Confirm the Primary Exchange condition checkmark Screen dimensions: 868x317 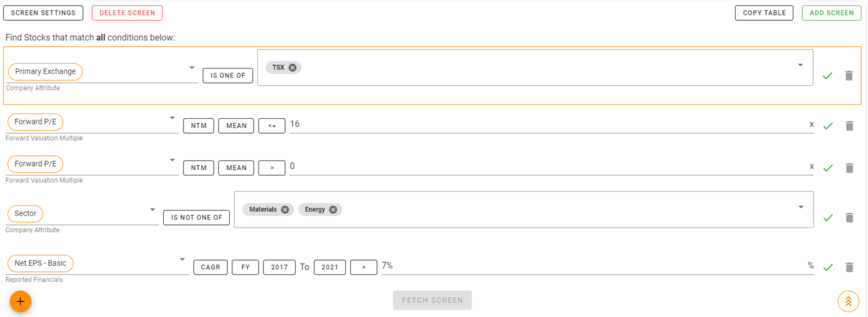pyautogui.click(x=827, y=76)
